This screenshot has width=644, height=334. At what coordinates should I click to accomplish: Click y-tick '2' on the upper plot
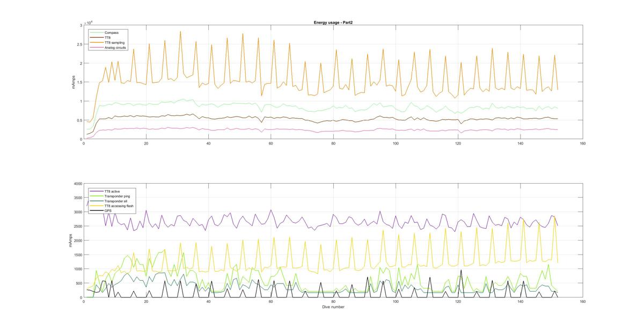(x=80, y=63)
